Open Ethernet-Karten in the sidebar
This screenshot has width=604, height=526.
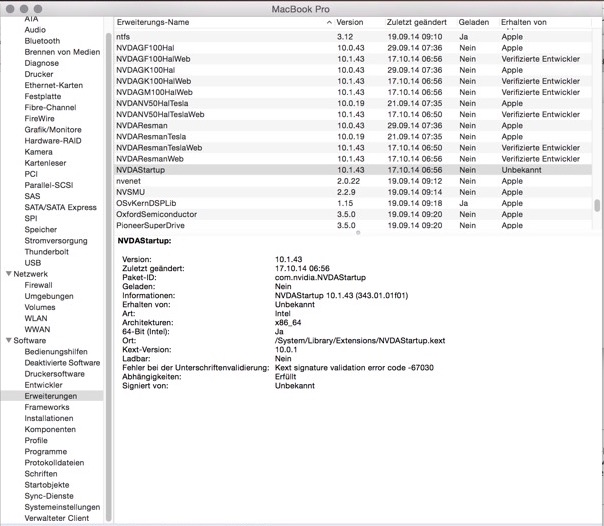[54, 85]
